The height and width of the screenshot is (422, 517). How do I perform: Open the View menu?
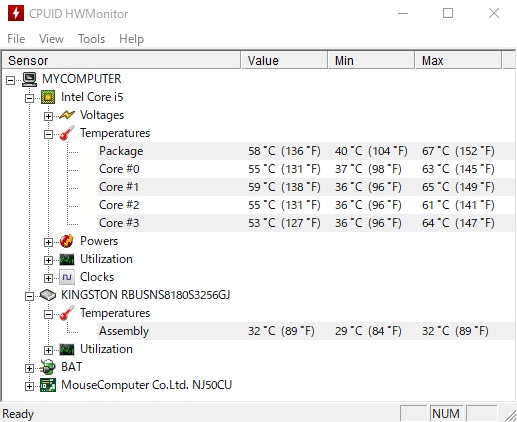[x=51, y=39]
